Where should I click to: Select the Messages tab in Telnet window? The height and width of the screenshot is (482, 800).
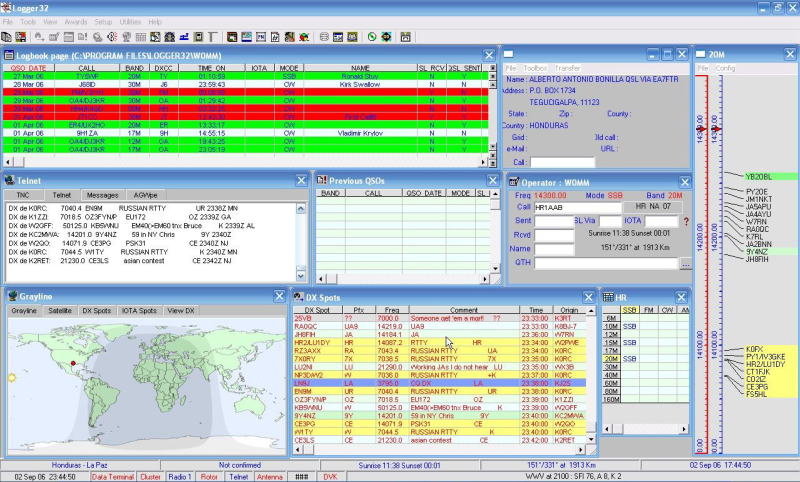pyautogui.click(x=101, y=195)
